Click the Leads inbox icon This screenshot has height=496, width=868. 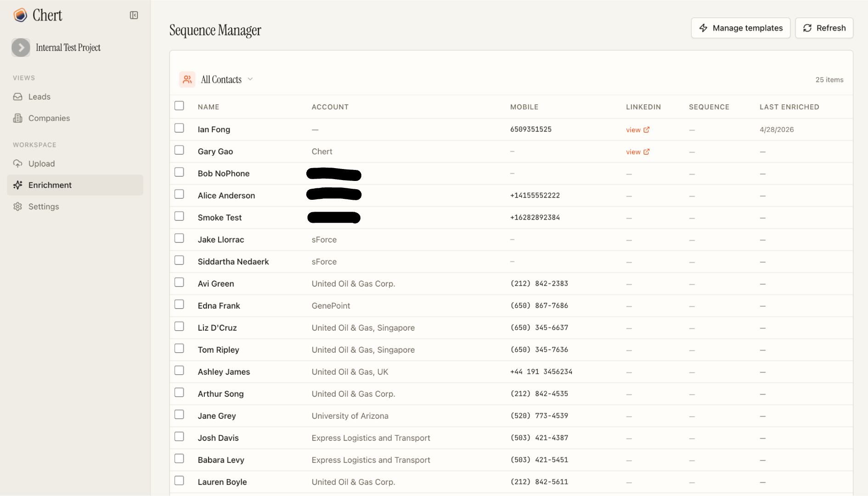coord(18,96)
